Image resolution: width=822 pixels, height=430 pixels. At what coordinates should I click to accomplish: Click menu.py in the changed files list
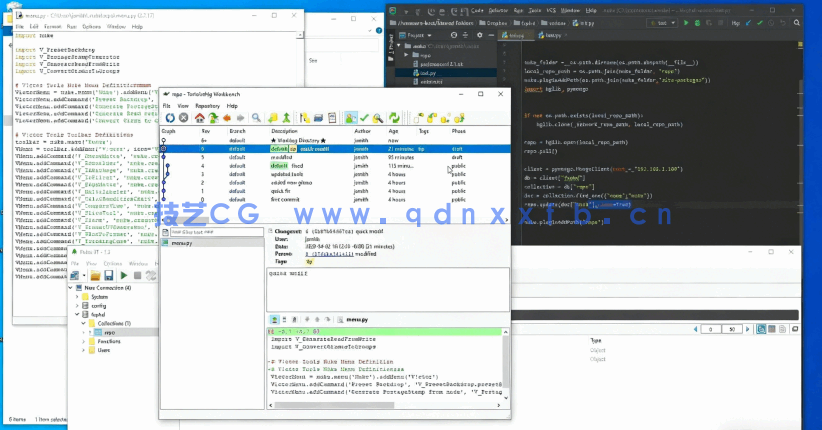(183, 243)
